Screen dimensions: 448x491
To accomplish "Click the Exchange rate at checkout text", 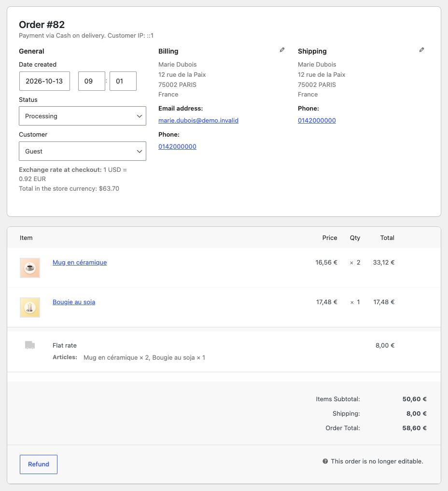I will [72, 174].
